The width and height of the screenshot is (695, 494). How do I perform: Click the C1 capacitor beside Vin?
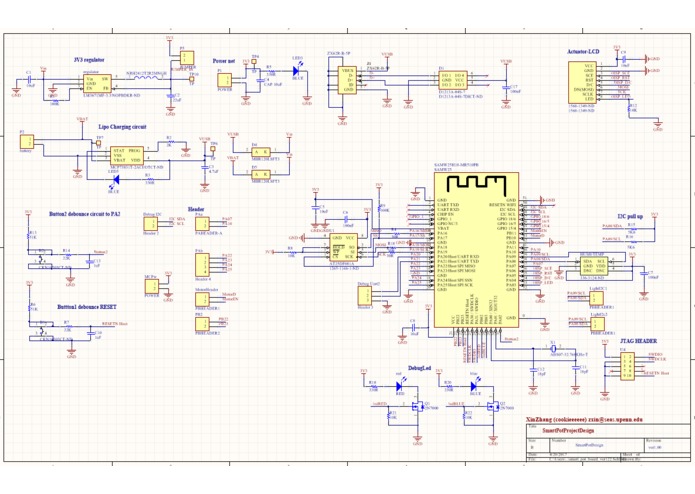(28, 80)
